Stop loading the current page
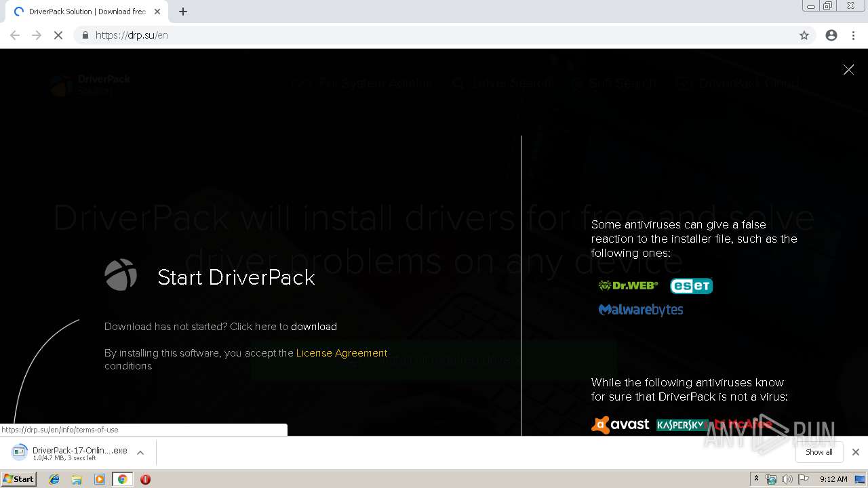The width and height of the screenshot is (868, 488). point(58,35)
